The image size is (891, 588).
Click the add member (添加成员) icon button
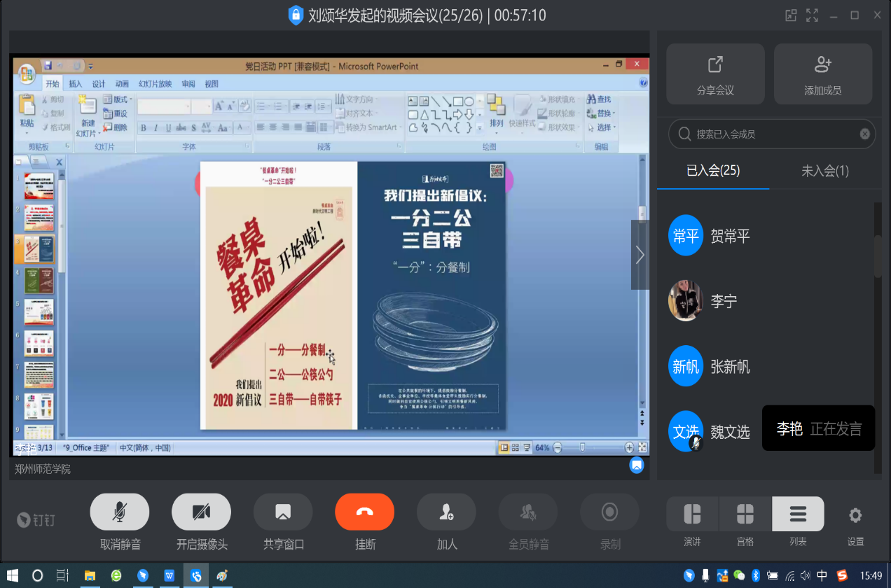click(x=822, y=73)
